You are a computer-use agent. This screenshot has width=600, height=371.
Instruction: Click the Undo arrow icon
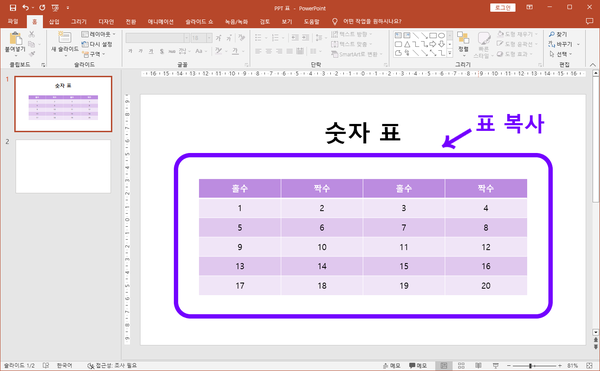[26, 8]
